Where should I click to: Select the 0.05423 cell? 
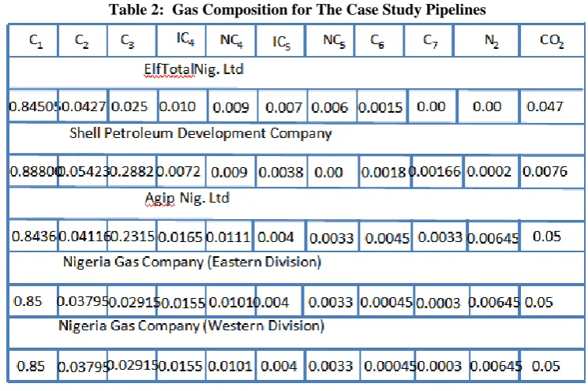click(83, 172)
